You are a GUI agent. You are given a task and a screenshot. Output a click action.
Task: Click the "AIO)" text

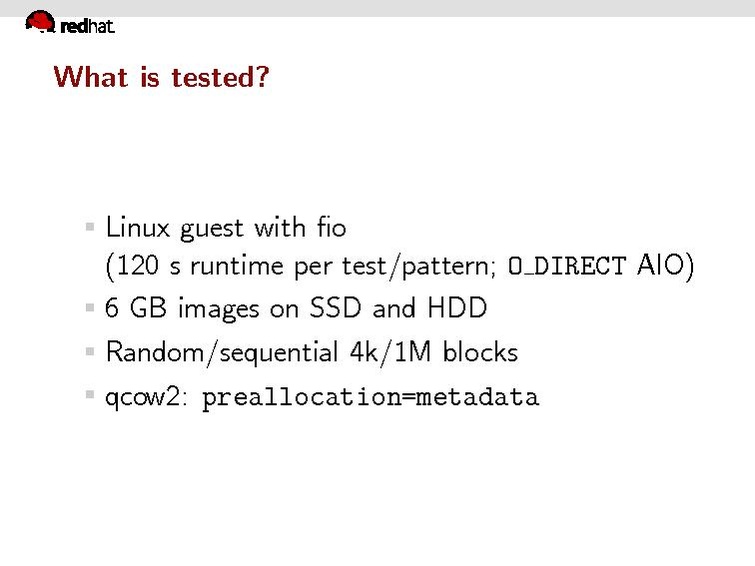point(664,267)
